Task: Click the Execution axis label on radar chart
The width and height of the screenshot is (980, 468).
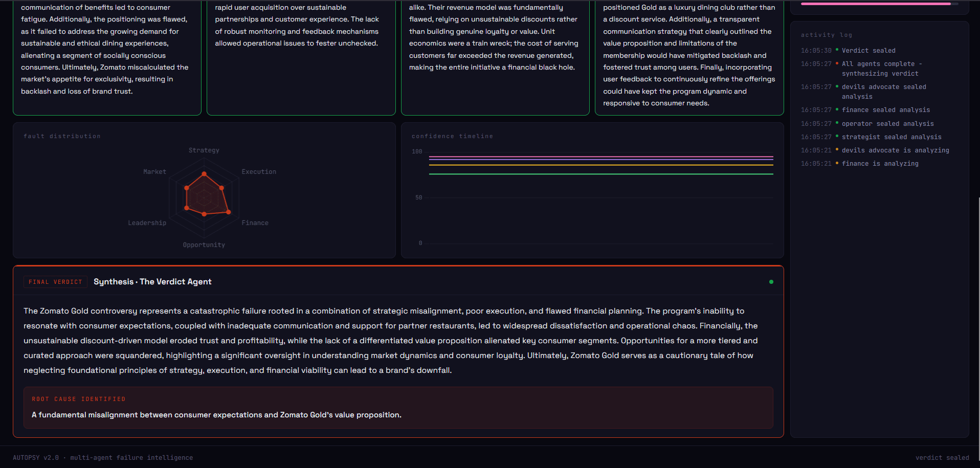Action: coord(259,172)
